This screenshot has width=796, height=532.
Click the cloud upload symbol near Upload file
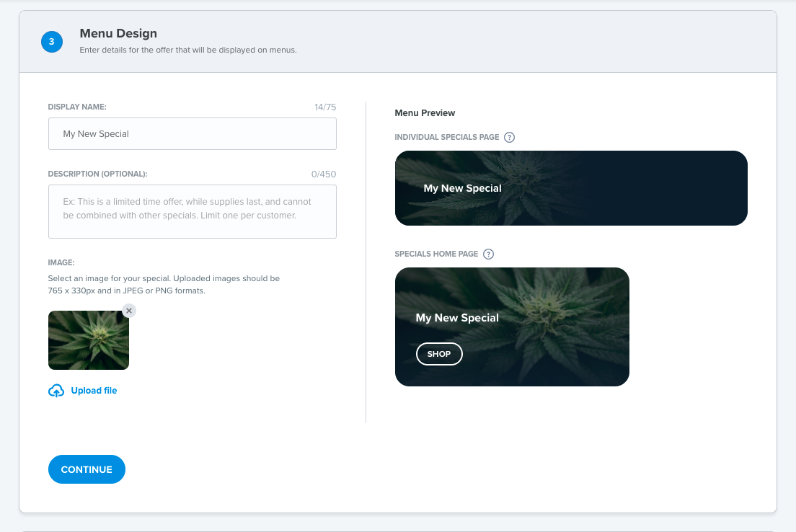[56, 390]
